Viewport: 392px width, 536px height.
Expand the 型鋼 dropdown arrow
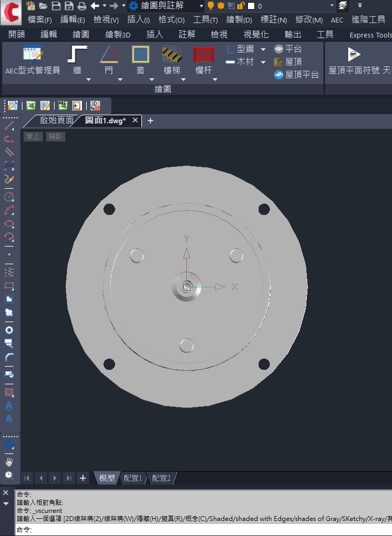pyautogui.click(x=263, y=49)
